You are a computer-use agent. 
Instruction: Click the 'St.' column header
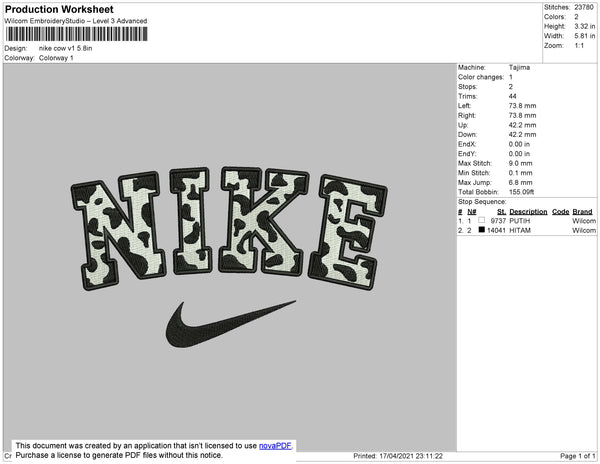[501, 212]
